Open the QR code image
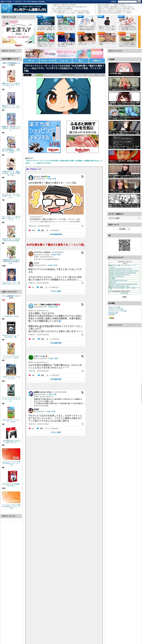This screenshot has height=644, width=142. click(x=124, y=245)
